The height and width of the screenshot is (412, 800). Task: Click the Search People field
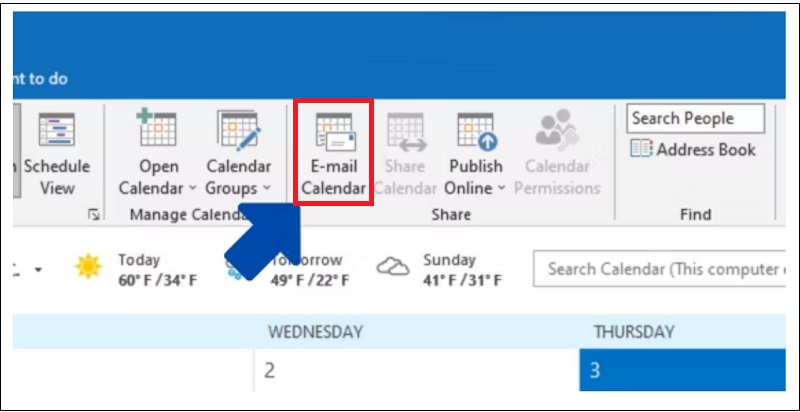point(695,118)
